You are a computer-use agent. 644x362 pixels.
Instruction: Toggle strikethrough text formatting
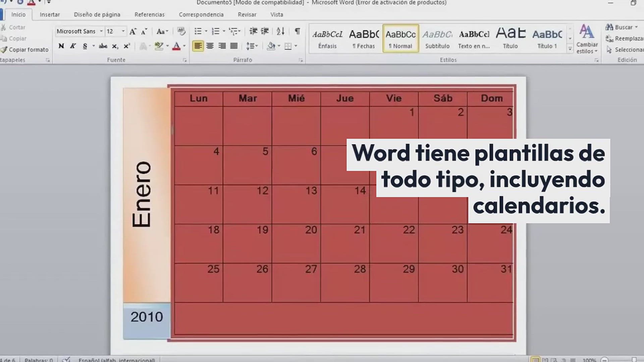tap(103, 46)
